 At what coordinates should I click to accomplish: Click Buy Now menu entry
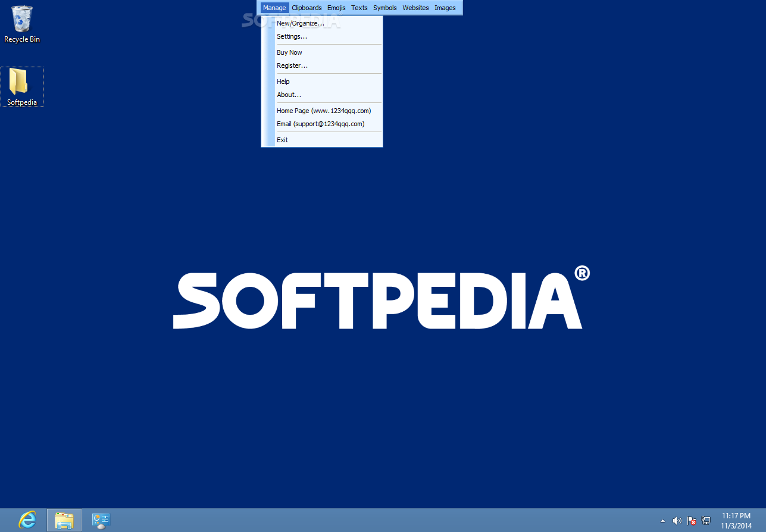322,52
